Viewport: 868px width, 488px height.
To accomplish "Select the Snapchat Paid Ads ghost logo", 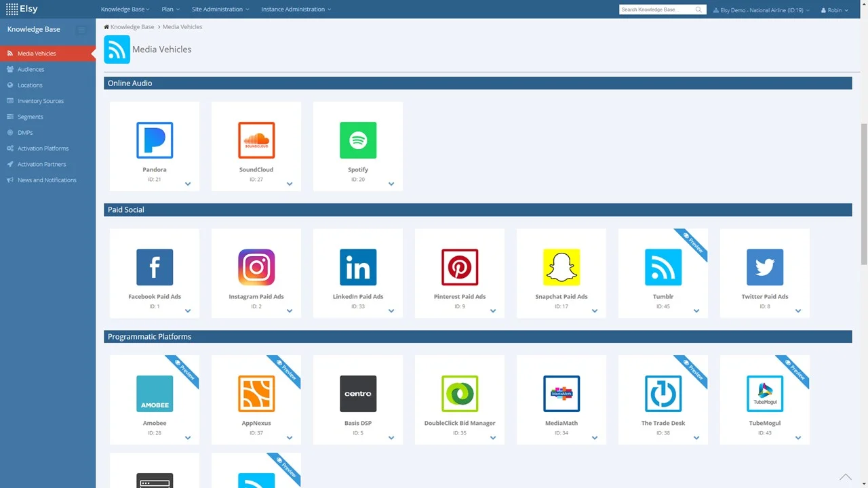I will pyautogui.click(x=561, y=267).
